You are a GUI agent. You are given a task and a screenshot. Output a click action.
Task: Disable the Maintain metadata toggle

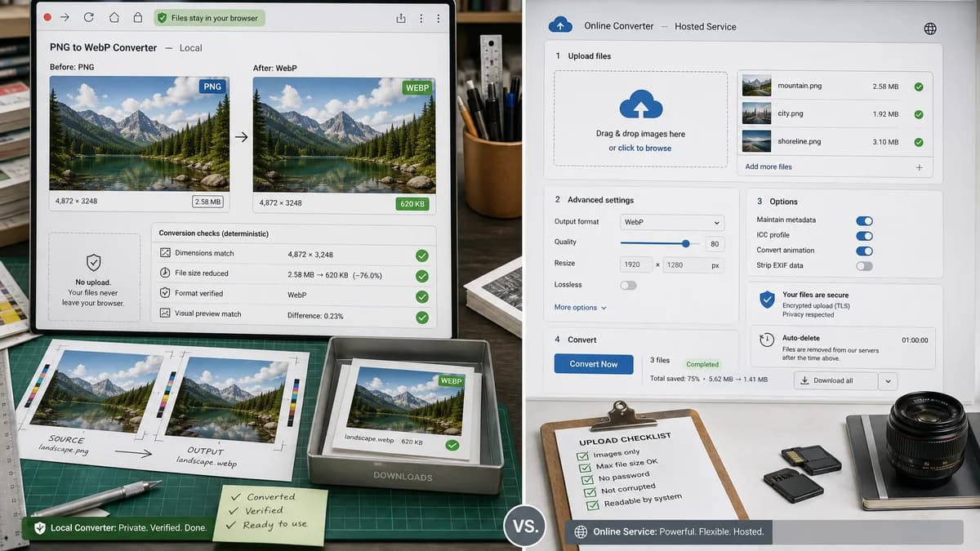point(864,220)
